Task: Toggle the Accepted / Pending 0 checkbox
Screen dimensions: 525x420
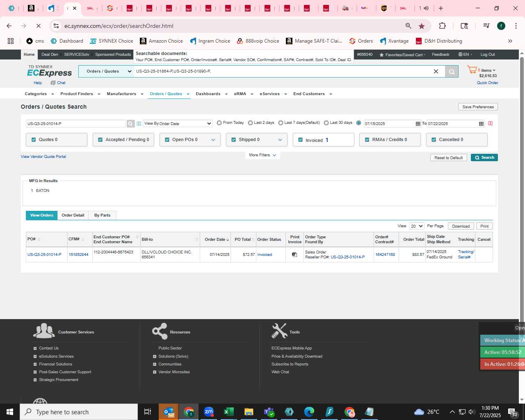Action: 100,140
